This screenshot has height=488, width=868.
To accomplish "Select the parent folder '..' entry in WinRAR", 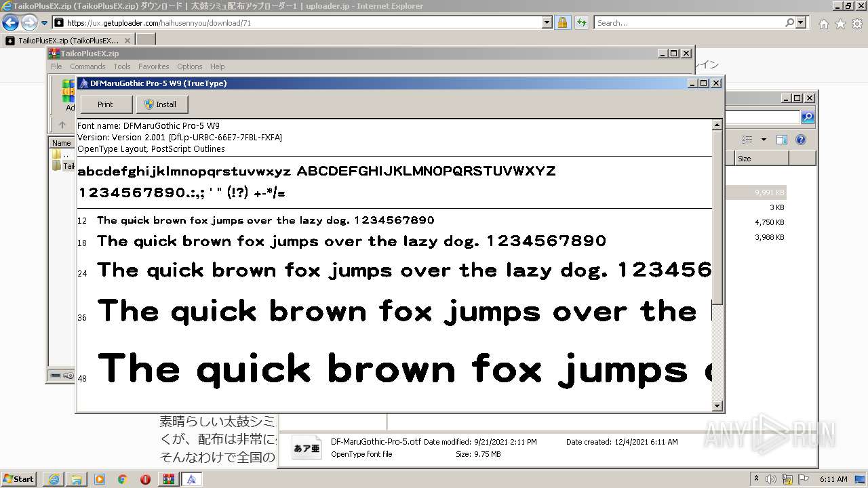I will point(61,155).
